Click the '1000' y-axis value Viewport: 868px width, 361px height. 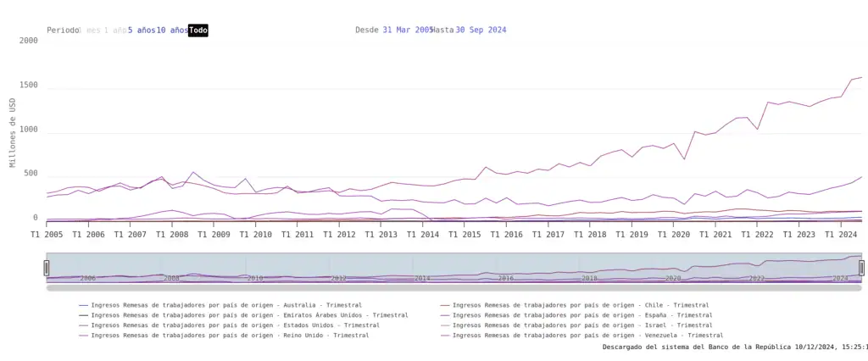coord(28,130)
